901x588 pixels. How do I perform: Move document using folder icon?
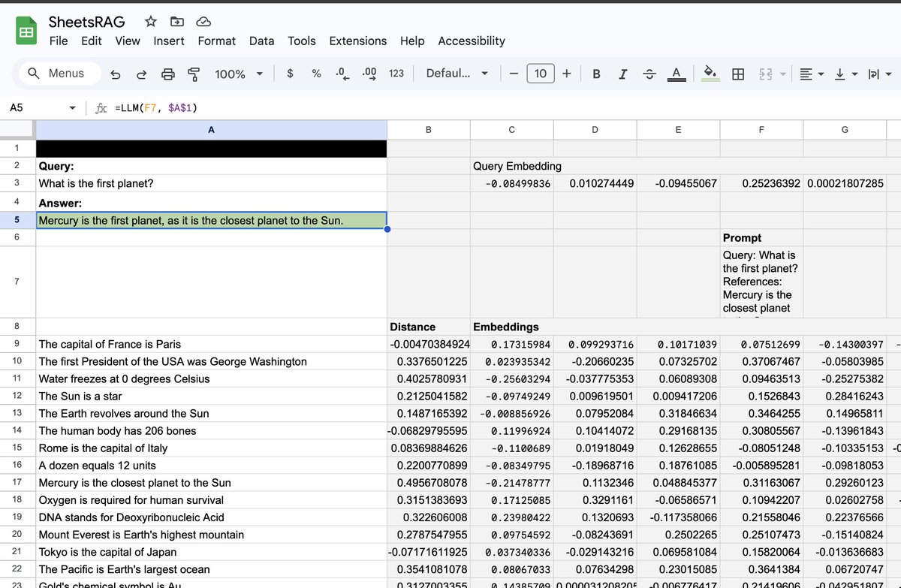[x=176, y=22]
